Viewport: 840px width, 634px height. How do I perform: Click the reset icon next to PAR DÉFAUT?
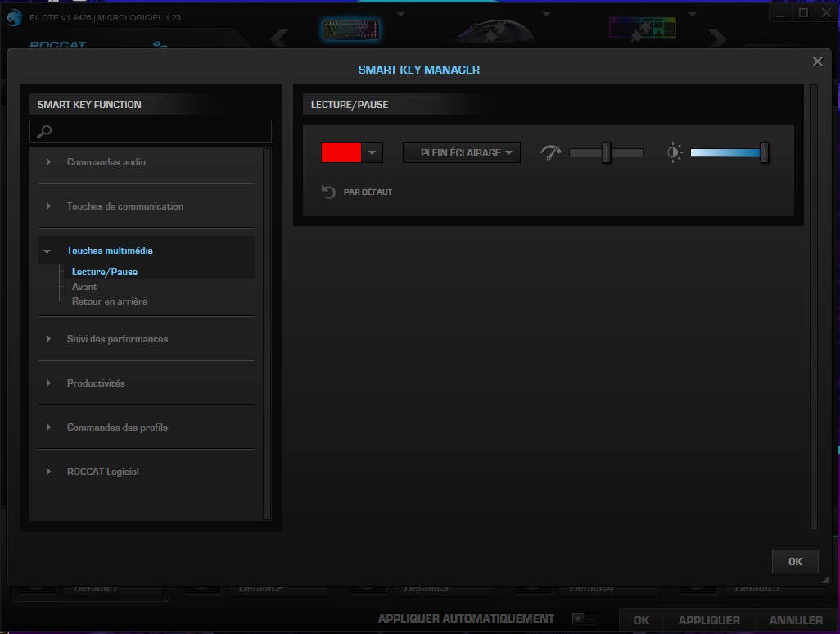327,192
